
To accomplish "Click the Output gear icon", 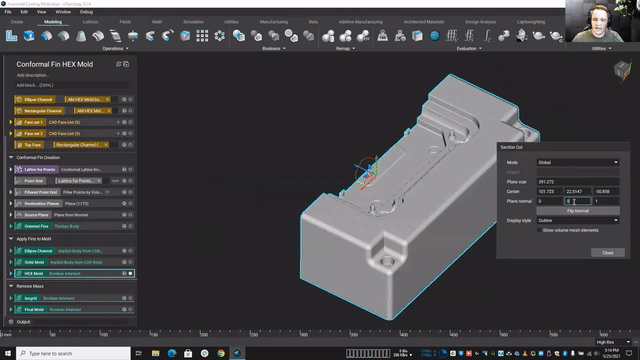I will pyautogui.click(x=11, y=322).
